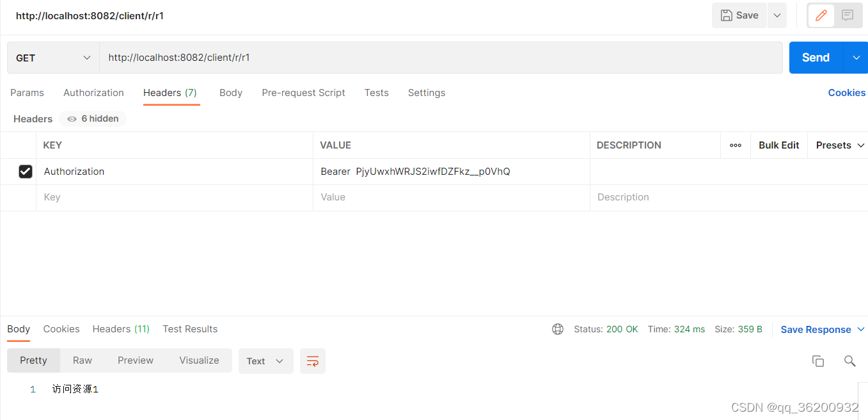Select the Visualize view

pos(199,360)
